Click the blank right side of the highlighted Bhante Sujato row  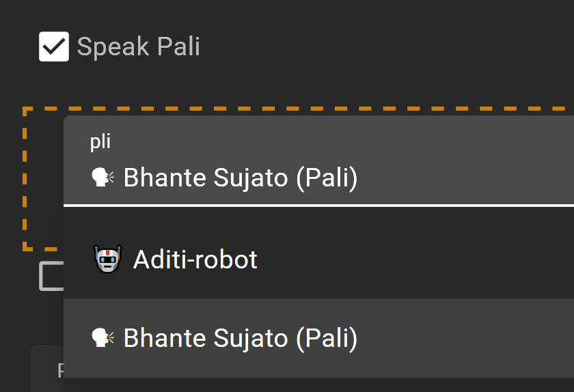point(465,338)
